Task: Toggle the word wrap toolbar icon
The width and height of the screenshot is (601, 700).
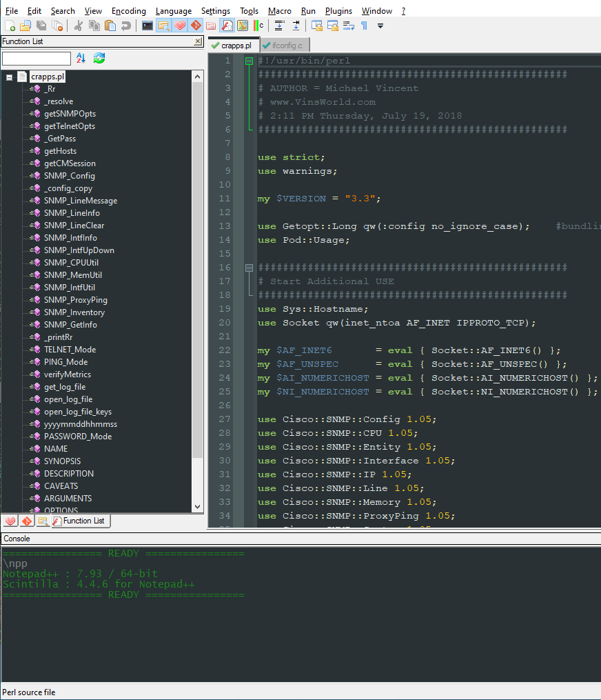Action: 349,26
